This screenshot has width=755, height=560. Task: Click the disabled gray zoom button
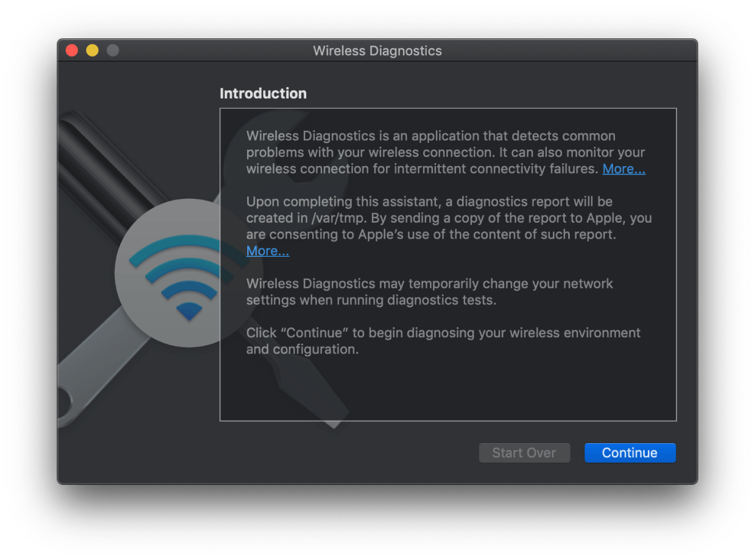(x=113, y=51)
